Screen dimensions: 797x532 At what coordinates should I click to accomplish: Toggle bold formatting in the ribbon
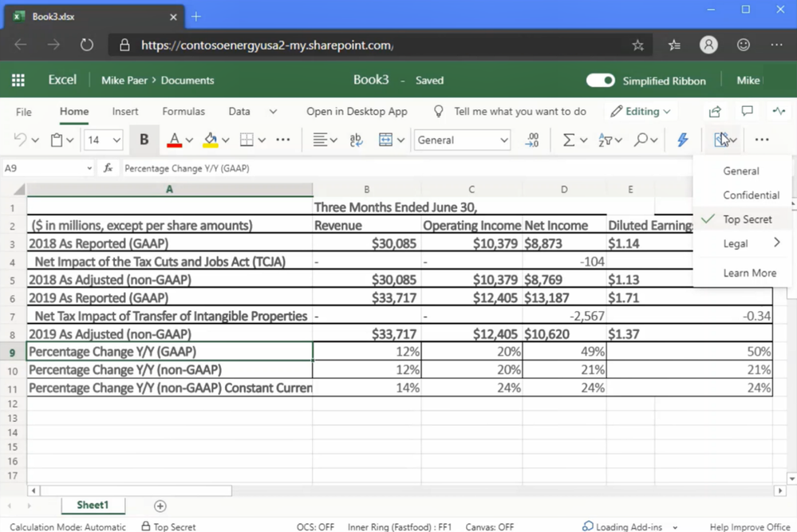pyautogui.click(x=144, y=140)
